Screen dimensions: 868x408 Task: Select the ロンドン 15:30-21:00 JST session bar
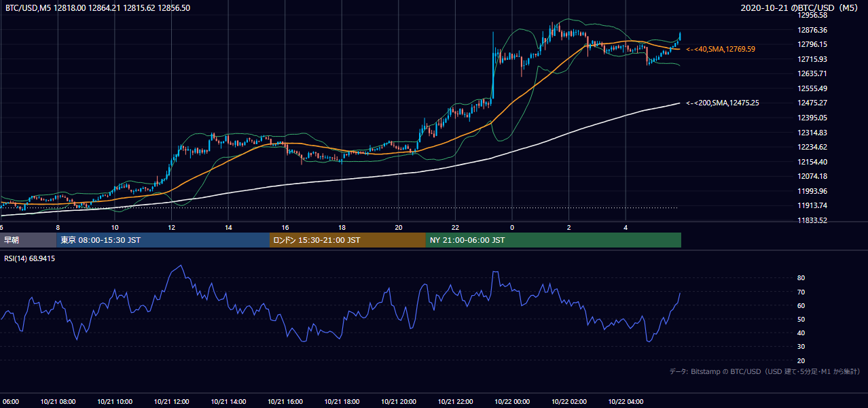point(348,240)
